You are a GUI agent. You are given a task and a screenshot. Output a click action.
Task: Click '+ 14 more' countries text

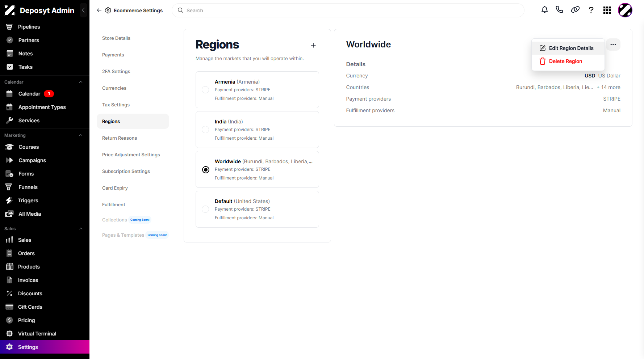click(x=609, y=87)
